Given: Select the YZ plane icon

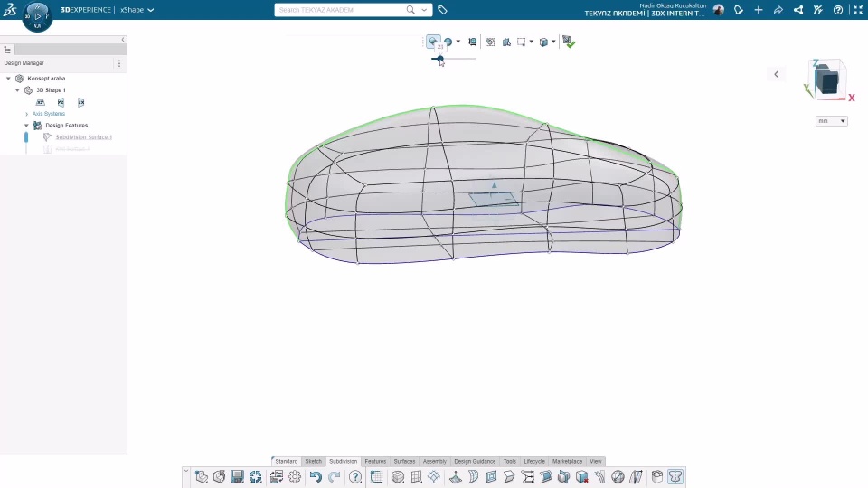Looking at the screenshot, I should tap(61, 102).
